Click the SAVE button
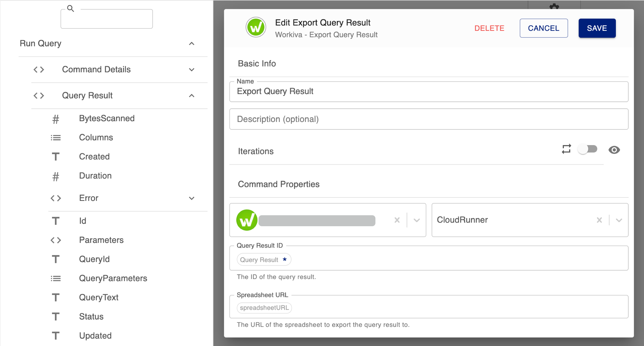Image resolution: width=644 pixels, height=346 pixels. 597,28
